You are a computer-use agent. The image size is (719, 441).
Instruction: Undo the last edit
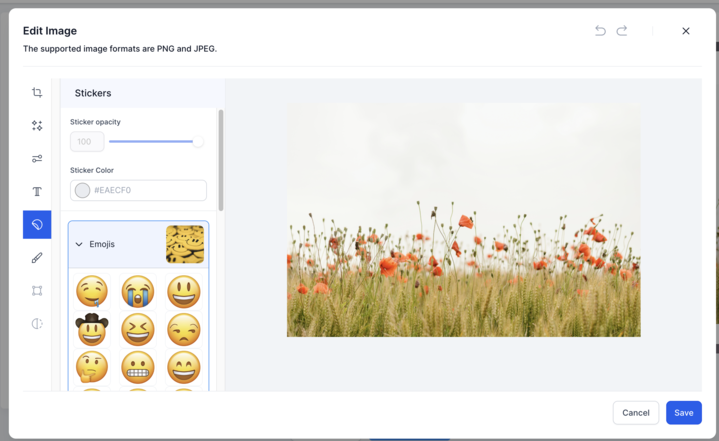tap(600, 31)
